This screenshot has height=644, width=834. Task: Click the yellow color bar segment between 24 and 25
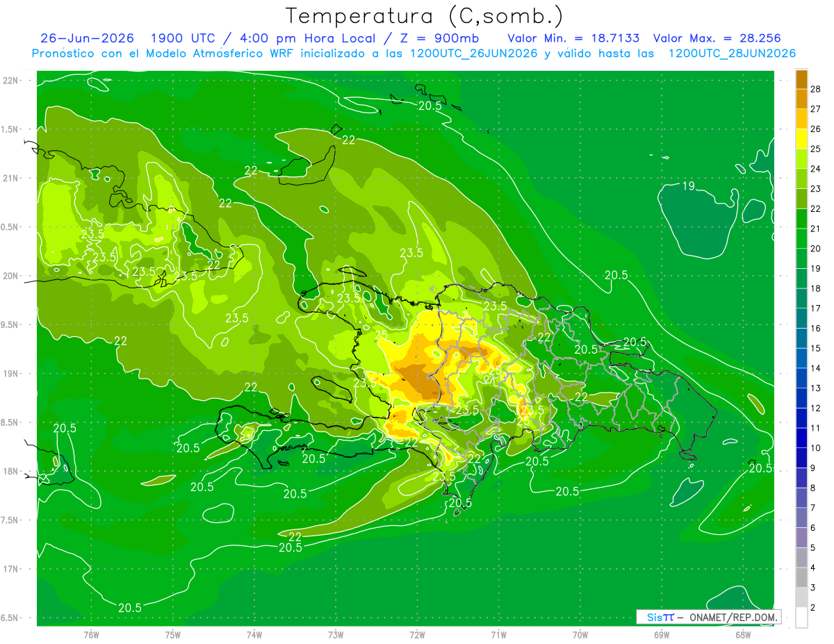pos(802,159)
